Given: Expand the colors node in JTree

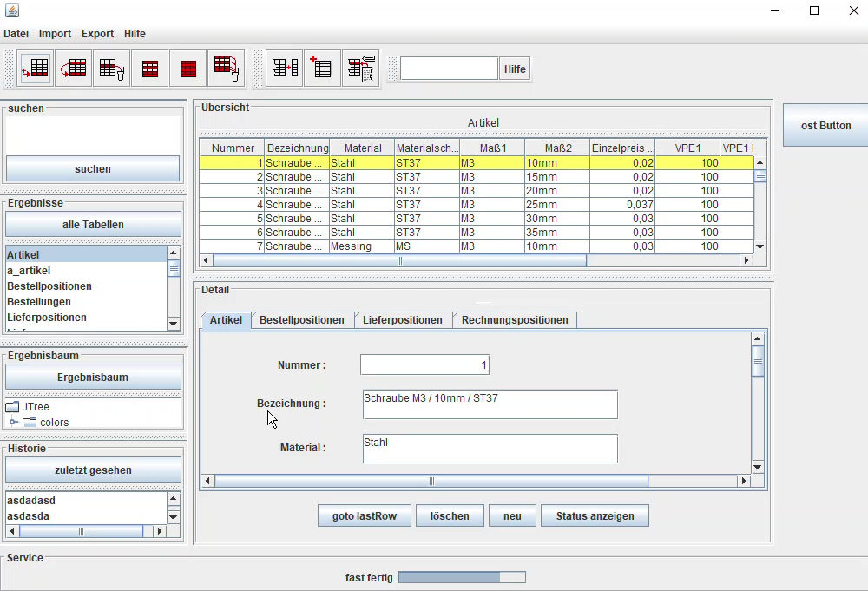Looking at the screenshot, I should 14,423.
